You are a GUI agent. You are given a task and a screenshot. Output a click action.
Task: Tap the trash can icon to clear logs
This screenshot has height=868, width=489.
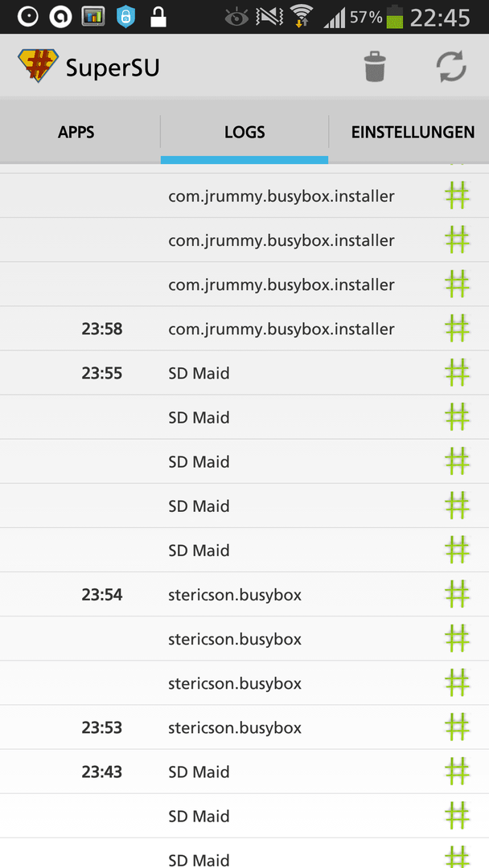375,67
